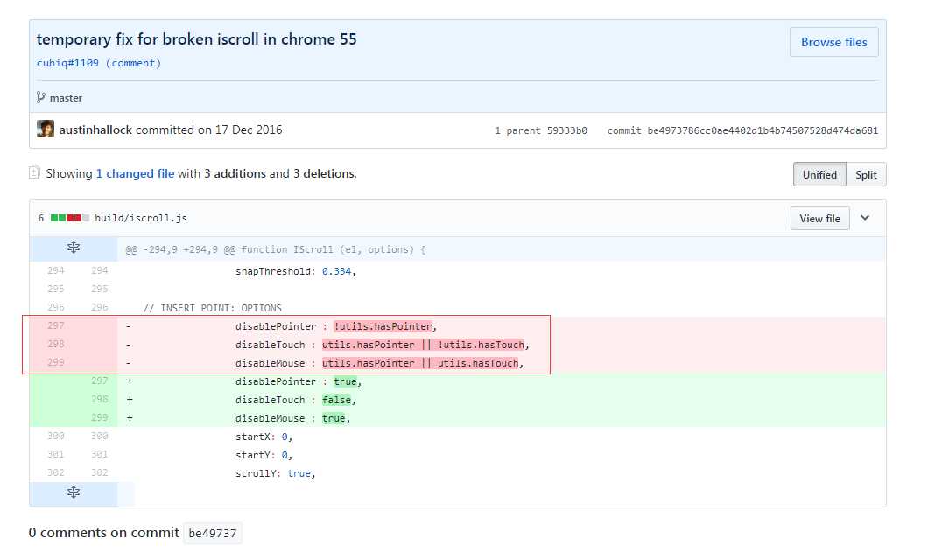Select added line number 299

(99, 418)
